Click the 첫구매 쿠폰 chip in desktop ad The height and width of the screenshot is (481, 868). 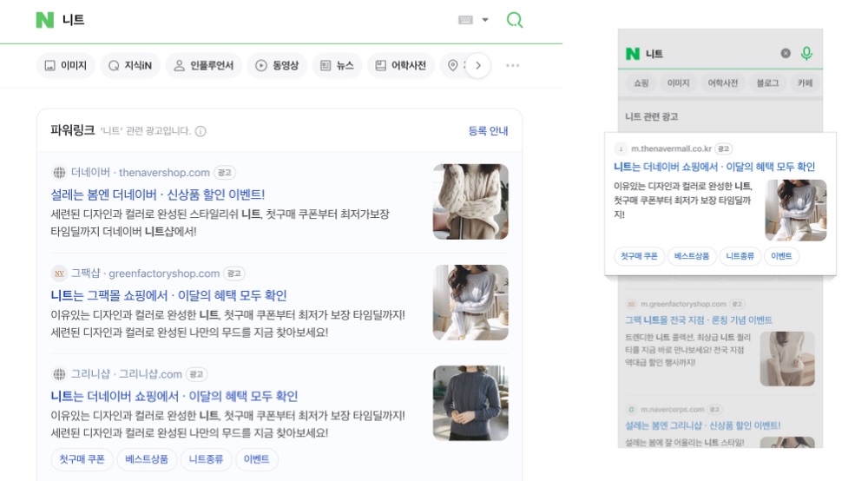click(x=82, y=458)
